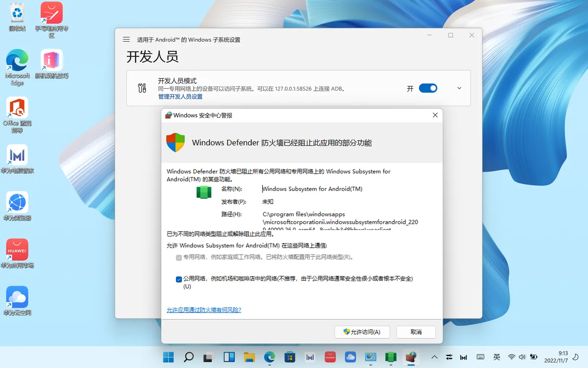The width and height of the screenshot is (588, 368).
Task: Open File Explorer from the taskbar
Action: coord(249,357)
